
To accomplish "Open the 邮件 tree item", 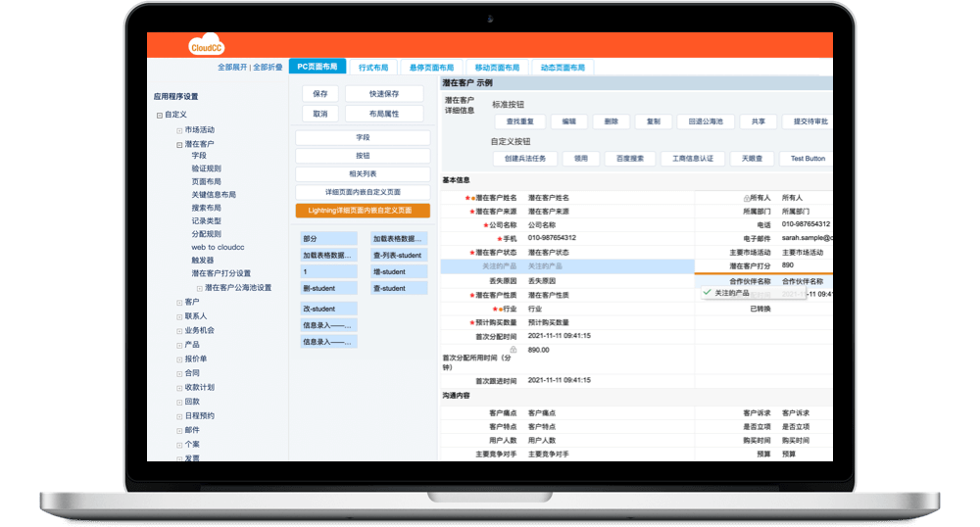I will point(192,430).
